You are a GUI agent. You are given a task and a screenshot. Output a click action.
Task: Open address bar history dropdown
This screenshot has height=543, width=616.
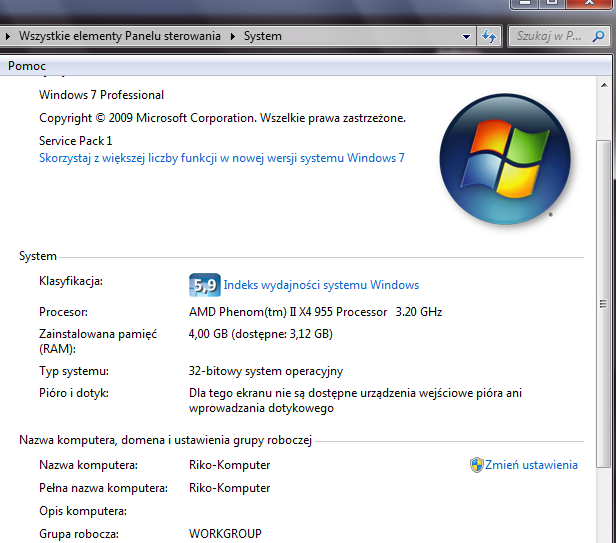(466, 37)
